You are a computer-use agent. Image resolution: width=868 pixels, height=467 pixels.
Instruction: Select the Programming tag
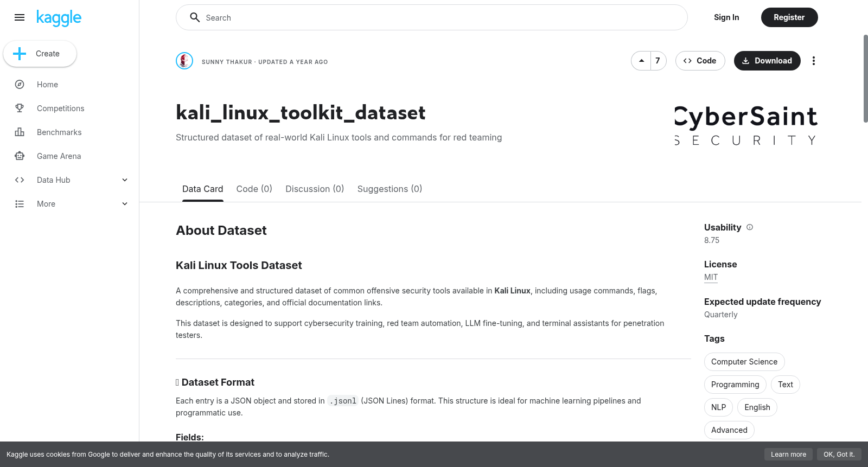735,385
